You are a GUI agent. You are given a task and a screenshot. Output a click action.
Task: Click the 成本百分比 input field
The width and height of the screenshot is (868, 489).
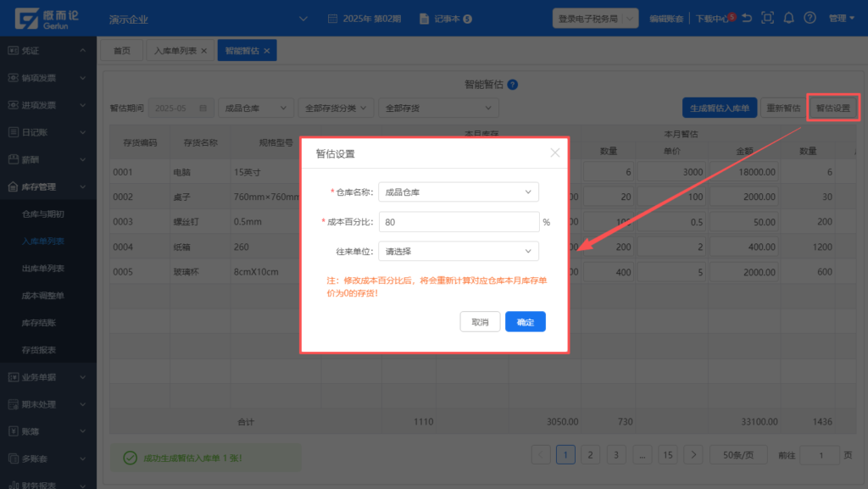(x=458, y=222)
